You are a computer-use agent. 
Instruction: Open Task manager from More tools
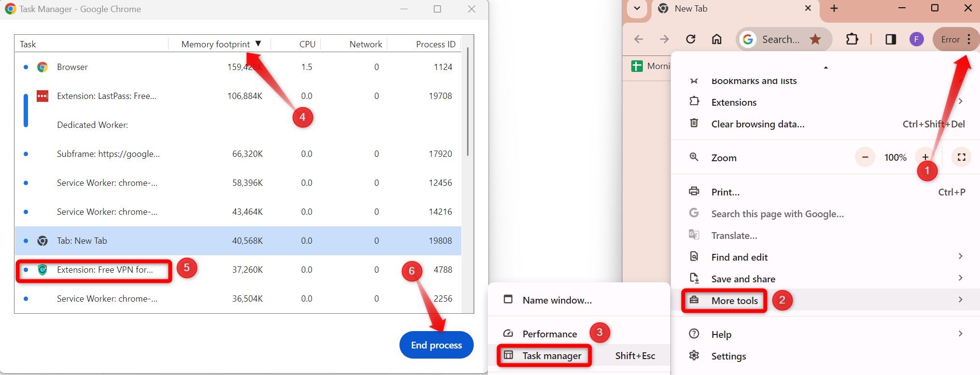(579, 355)
